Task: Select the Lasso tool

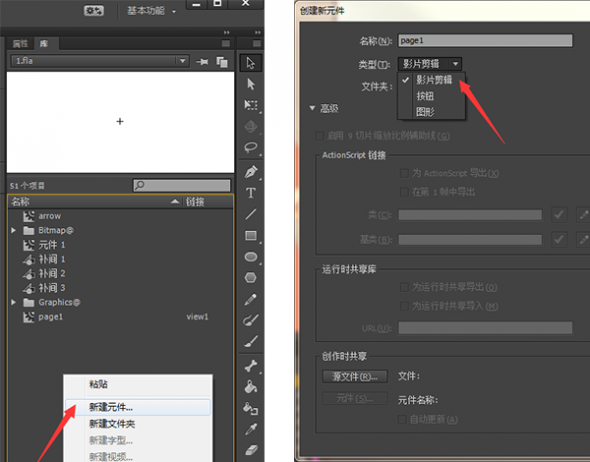Action: click(x=251, y=147)
